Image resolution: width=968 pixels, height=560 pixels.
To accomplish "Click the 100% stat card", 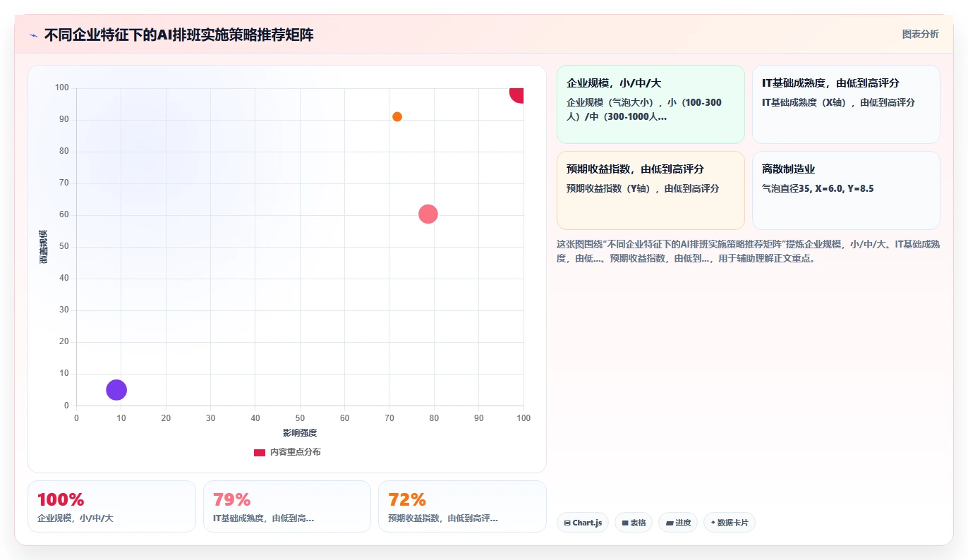I will pos(111,506).
